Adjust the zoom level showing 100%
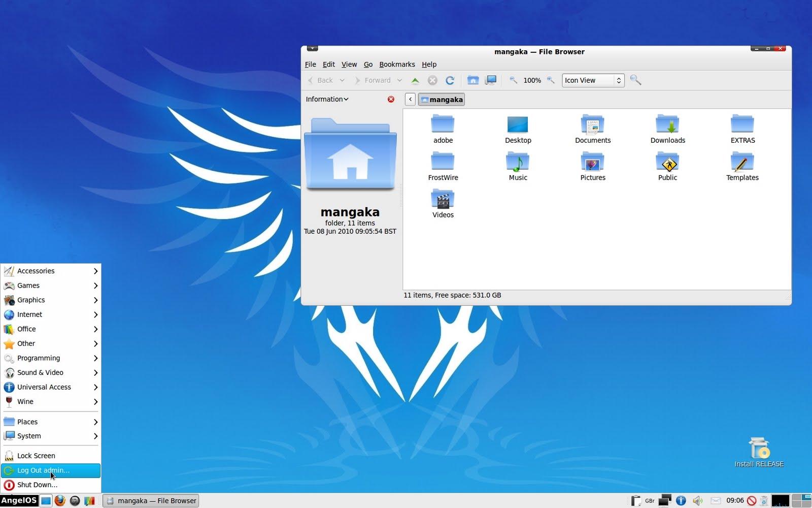Image resolution: width=812 pixels, height=508 pixels. pos(531,80)
